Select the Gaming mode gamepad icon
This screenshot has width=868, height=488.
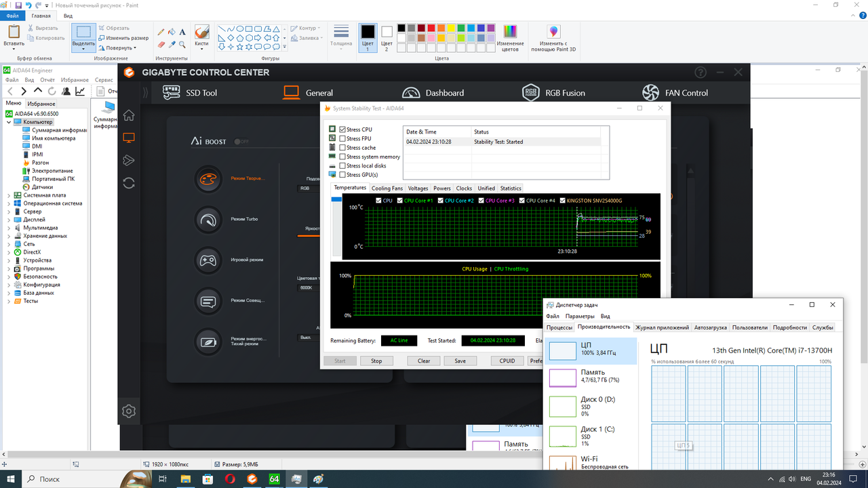point(208,260)
